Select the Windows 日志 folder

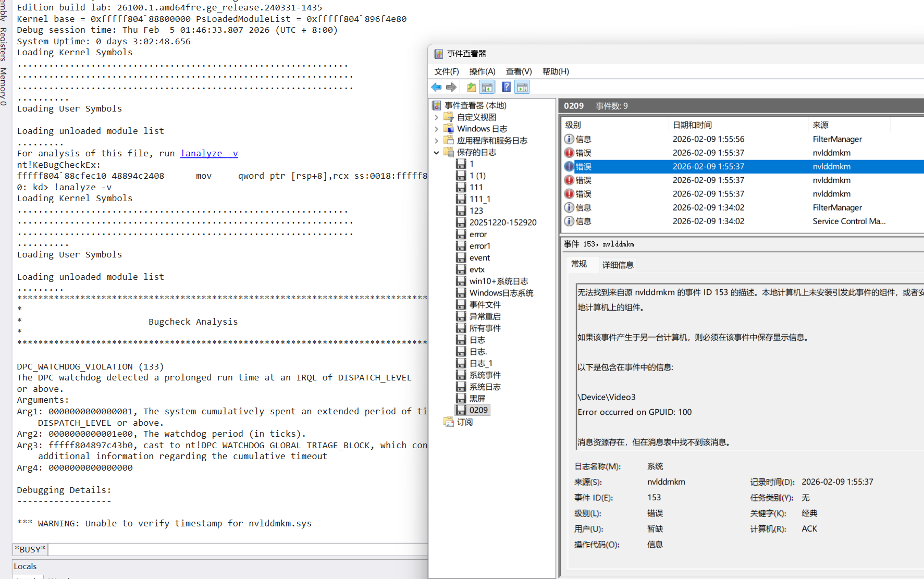tap(482, 129)
